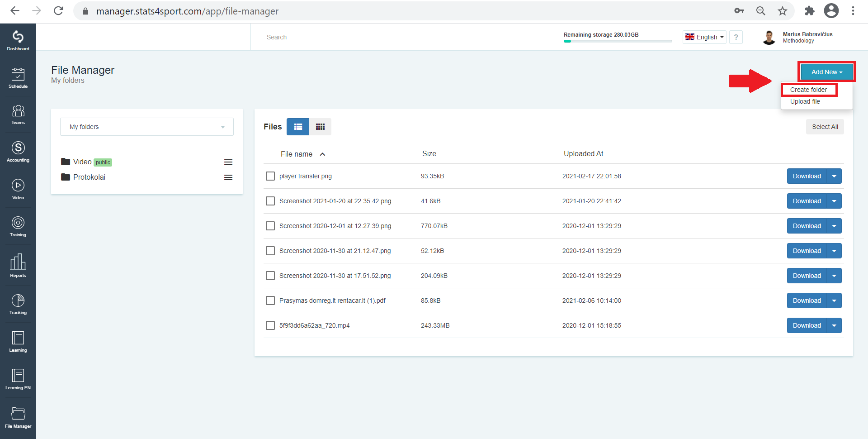Click the Select All button

(x=825, y=127)
